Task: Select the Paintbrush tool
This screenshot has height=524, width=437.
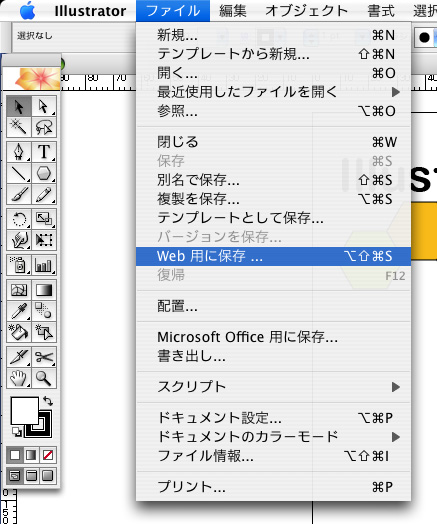Action: click(19, 194)
